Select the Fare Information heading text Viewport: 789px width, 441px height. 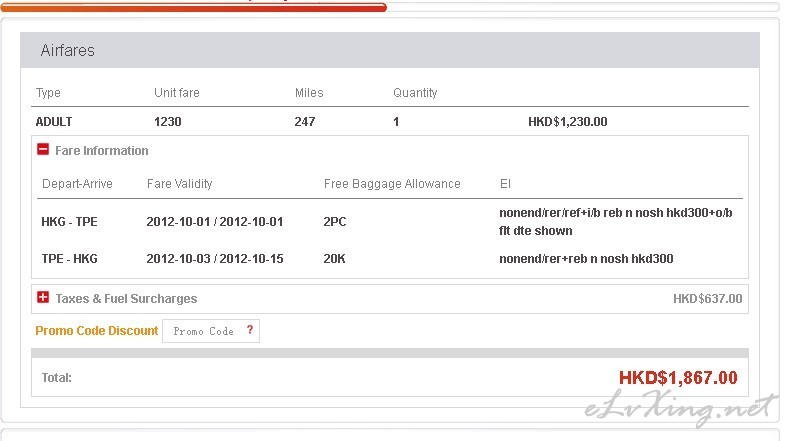[x=102, y=151]
